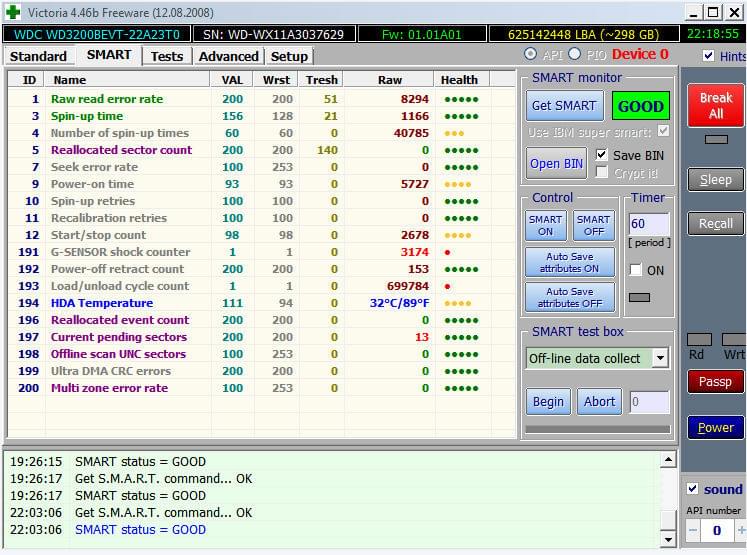Enable Auto Save attributes ON
Viewport: 747px width, 555px height.
(570, 262)
